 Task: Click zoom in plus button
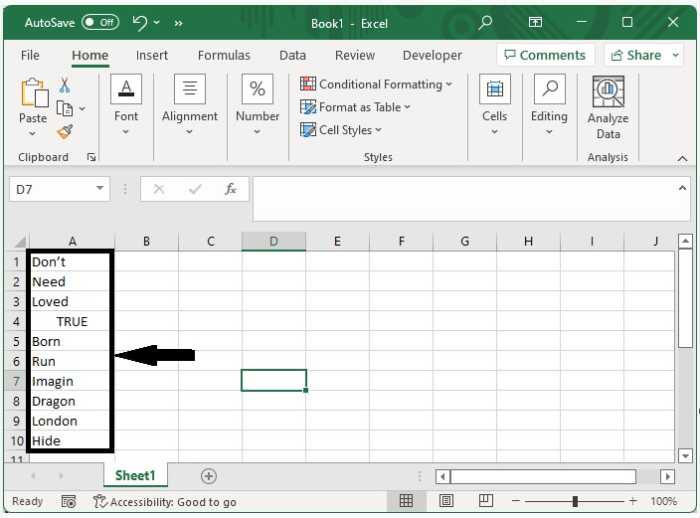(633, 501)
